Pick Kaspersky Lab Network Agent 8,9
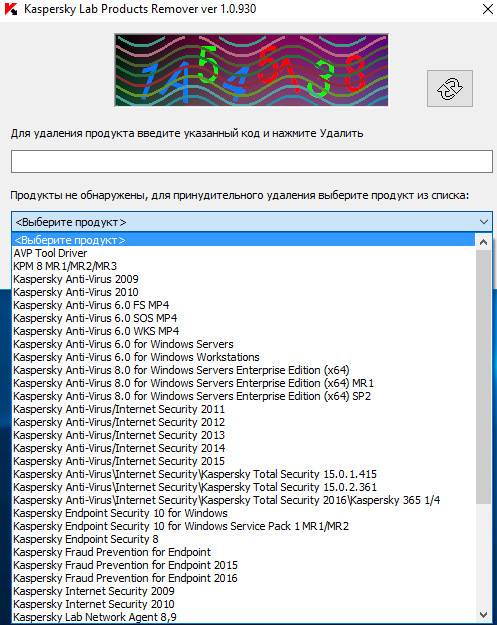497x625 pixels. click(x=244, y=617)
